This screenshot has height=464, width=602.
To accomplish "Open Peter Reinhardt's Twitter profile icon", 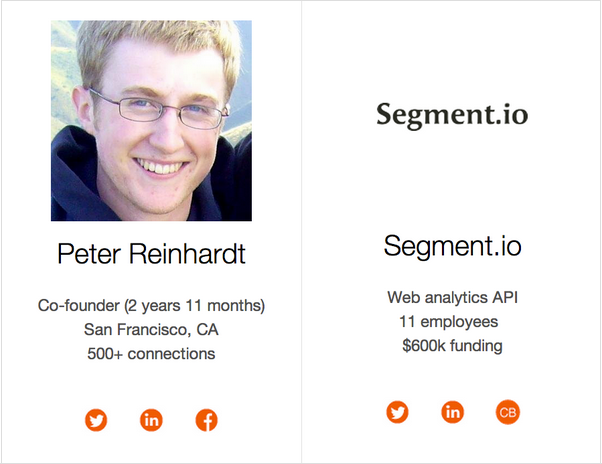I will [x=96, y=421].
